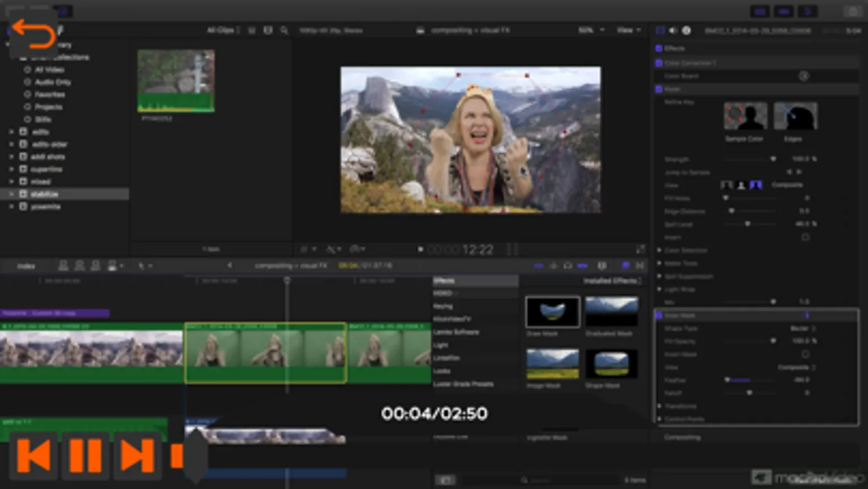Click the browser search magnifier icon
The width and height of the screenshot is (868, 489).
[x=284, y=30]
